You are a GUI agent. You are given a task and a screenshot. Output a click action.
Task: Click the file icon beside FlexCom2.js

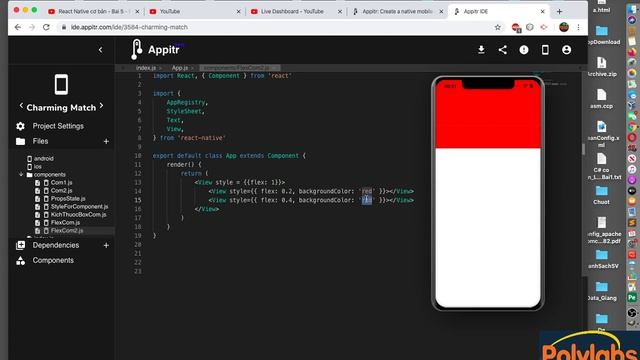tap(38, 231)
